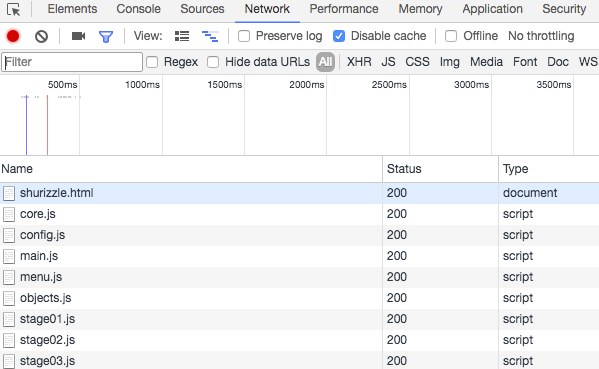Filter requests by Media
This screenshot has height=369, width=599.
[486, 62]
